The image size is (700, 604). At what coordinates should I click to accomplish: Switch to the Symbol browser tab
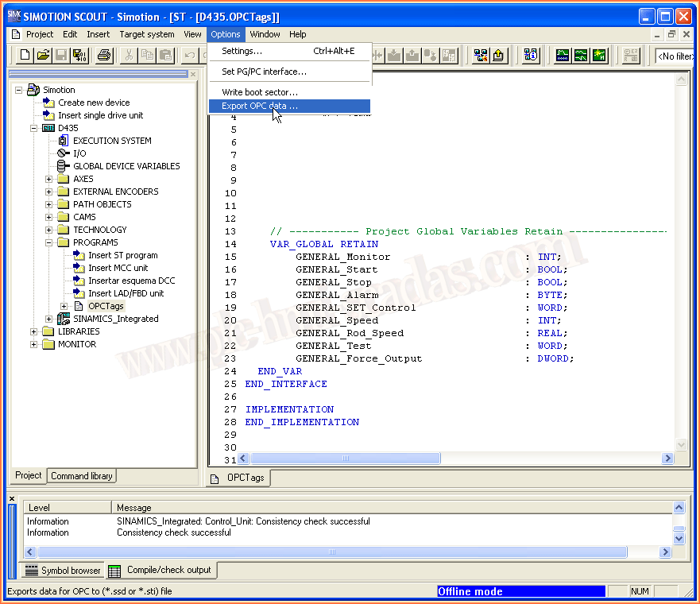pyautogui.click(x=63, y=571)
